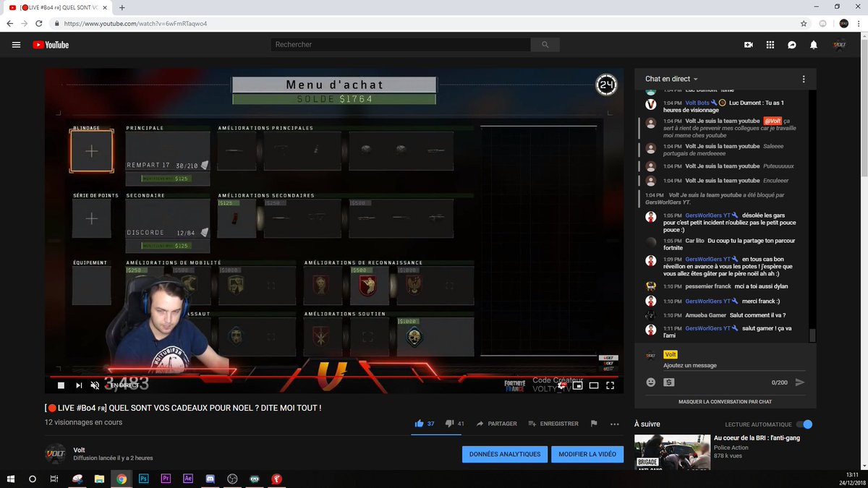Open the player settings gear

click(x=561, y=385)
